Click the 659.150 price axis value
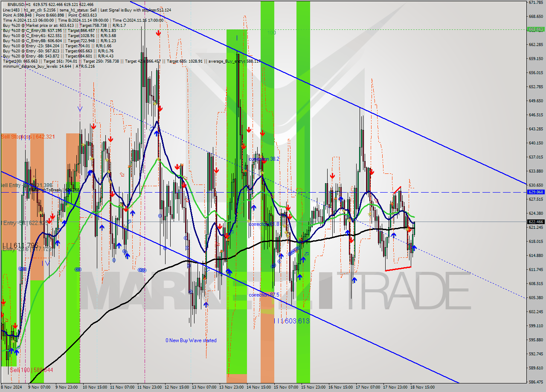Image resolution: width=546 pixels, height=392 pixels. pos(536,58)
